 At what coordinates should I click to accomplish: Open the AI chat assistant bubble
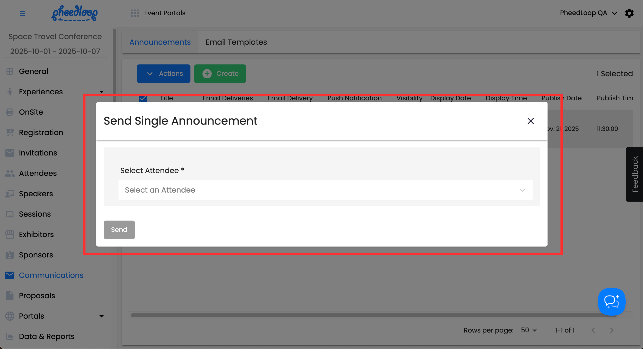point(611,302)
